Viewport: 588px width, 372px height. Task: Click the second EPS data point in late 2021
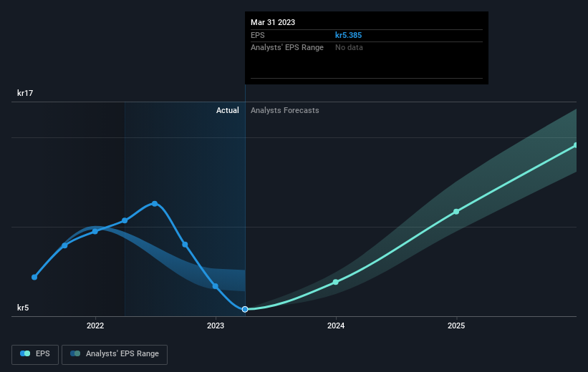coord(64,245)
